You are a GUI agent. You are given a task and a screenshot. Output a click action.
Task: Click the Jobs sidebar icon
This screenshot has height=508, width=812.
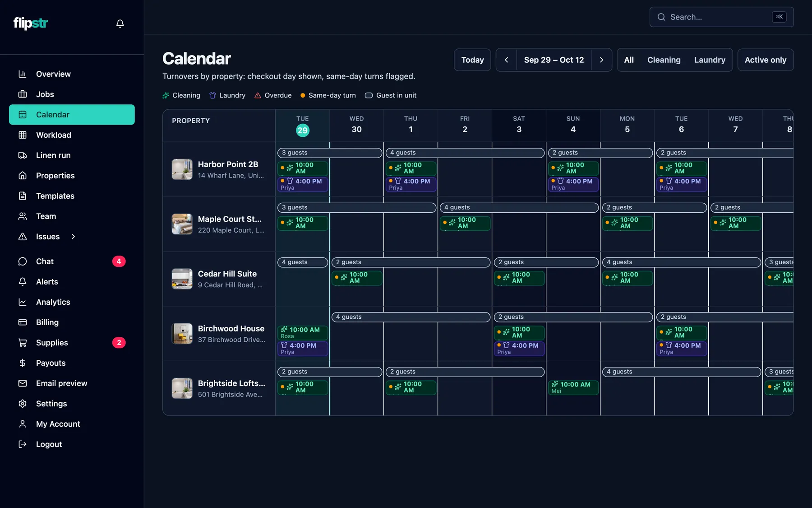tap(23, 94)
